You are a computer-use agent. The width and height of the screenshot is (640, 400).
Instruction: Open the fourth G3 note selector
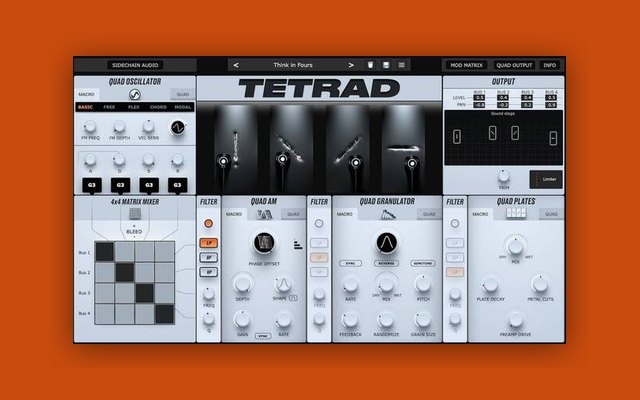point(178,185)
